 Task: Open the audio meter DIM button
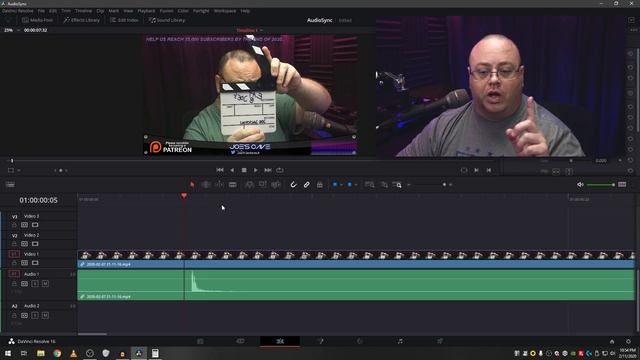coord(622,185)
